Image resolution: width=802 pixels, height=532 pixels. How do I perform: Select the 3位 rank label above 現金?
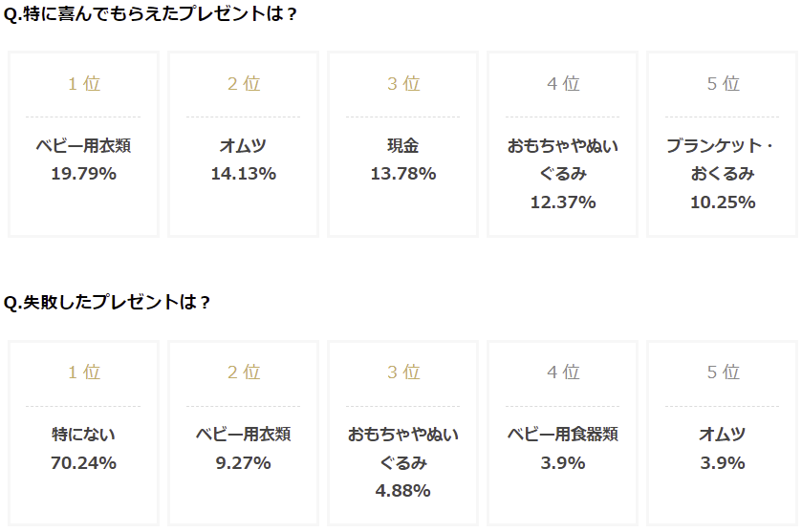tap(402, 84)
